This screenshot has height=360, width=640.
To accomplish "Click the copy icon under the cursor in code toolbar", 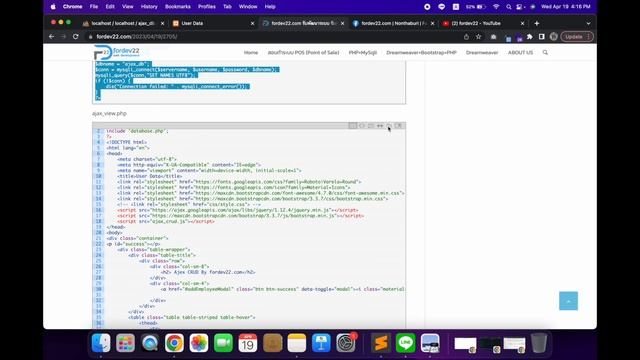I will tap(389, 126).
